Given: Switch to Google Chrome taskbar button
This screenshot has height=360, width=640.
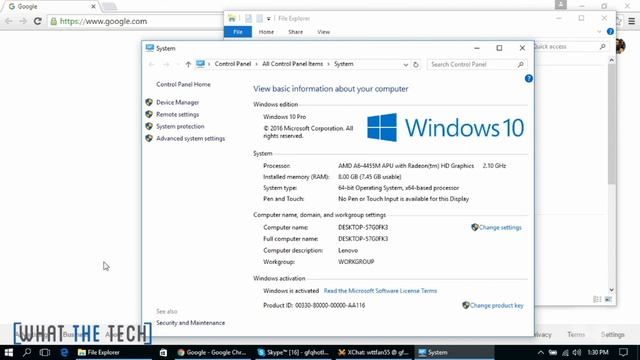Looking at the screenshot, I should click(x=212, y=352).
